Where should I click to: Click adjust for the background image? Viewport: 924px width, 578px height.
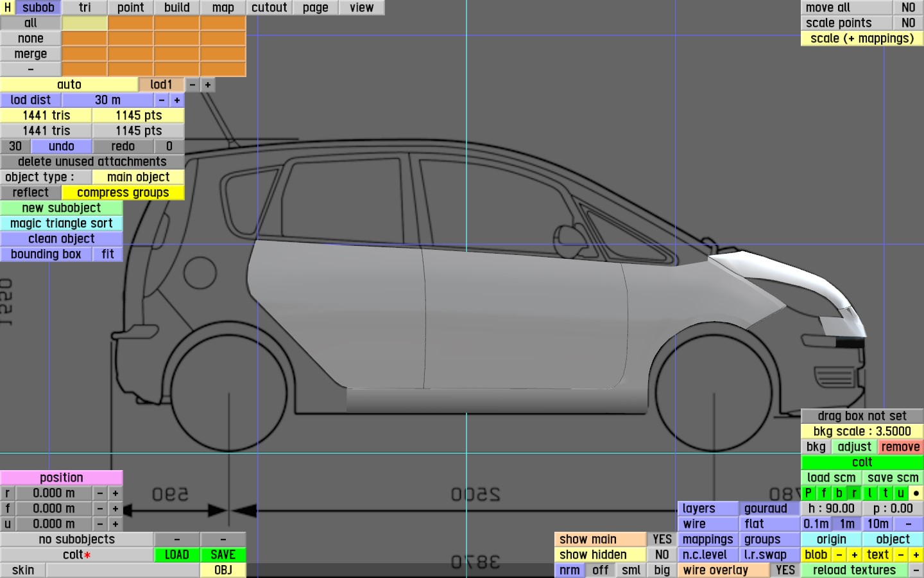pos(855,447)
